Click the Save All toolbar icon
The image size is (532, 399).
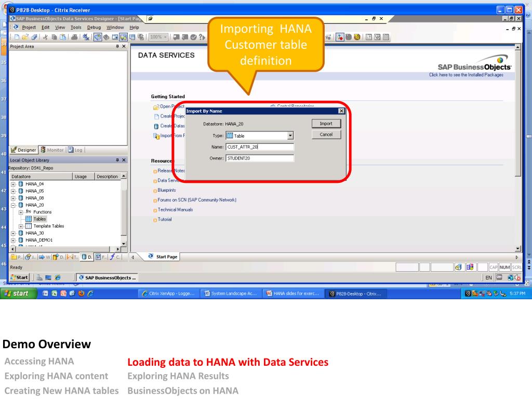click(34, 37)
